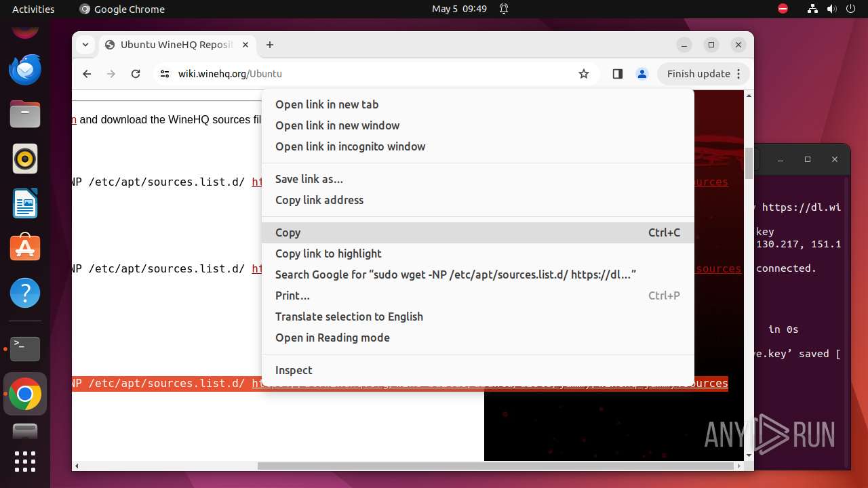This screenshot has width=868, height=488.
Task: Select Copy link to highlight
Action: 478,253
